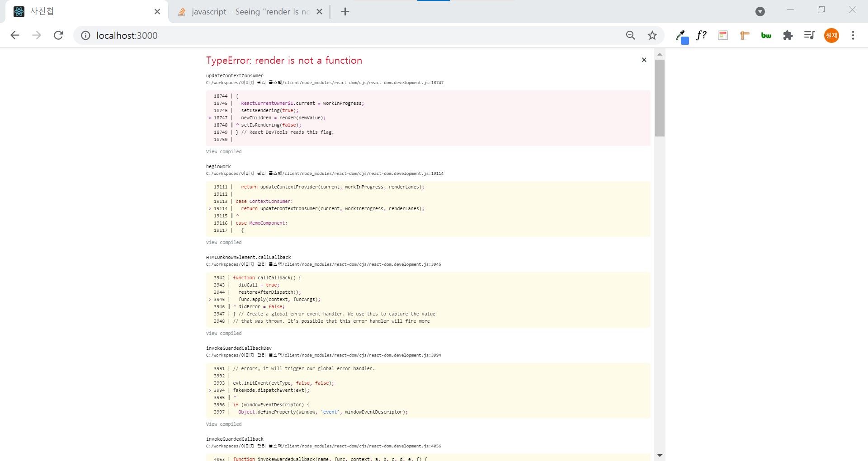Click View compiled under updateContextConsumer
This screenshot has width=868, height=461.
[x=224, y=152]
